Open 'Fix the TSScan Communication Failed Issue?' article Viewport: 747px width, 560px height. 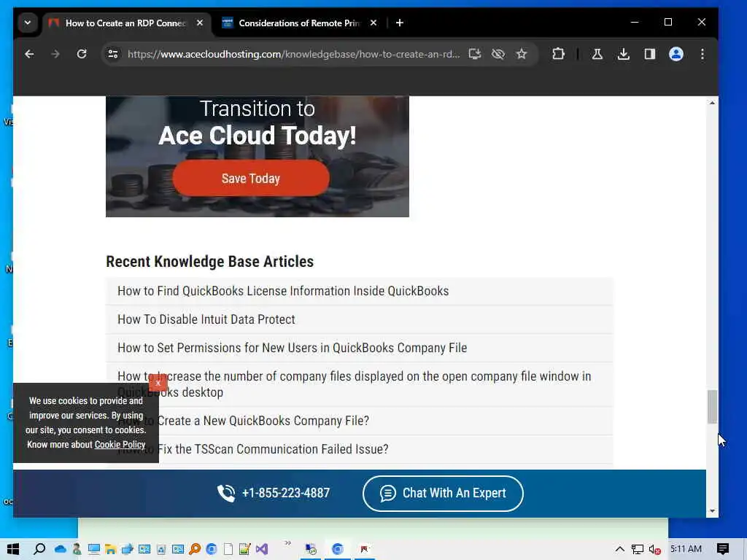click(x=273, y=449)
